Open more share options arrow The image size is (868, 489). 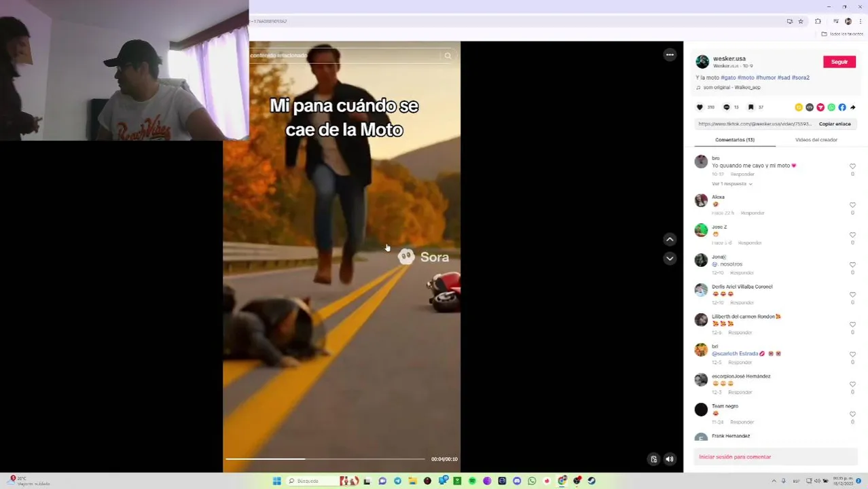[853, 107]
